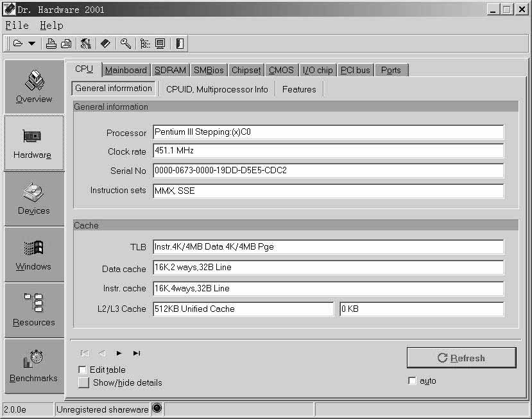The image size is (532, 419).
Task: Open the File menu
Action: 17,26
